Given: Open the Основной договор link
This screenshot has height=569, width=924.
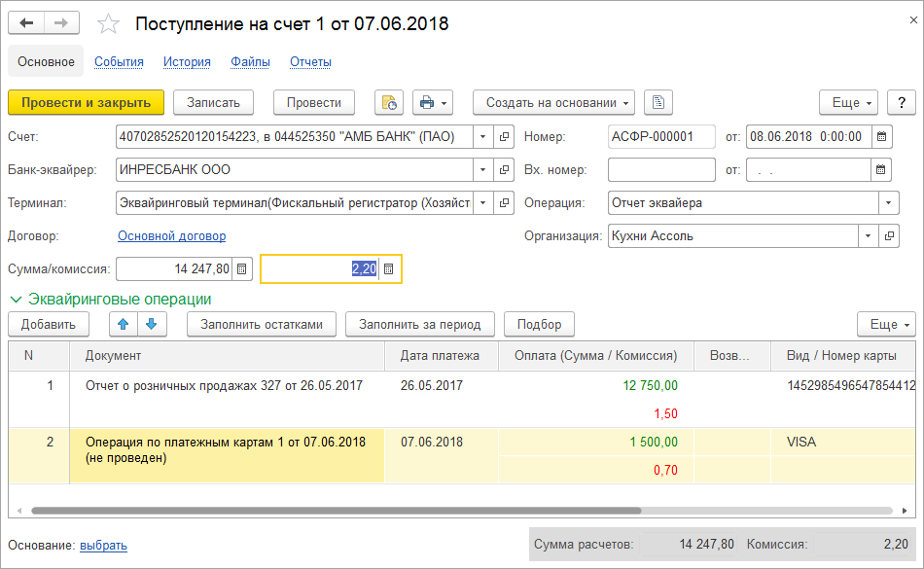Looking at the screenshot, I should click(171, 236).
